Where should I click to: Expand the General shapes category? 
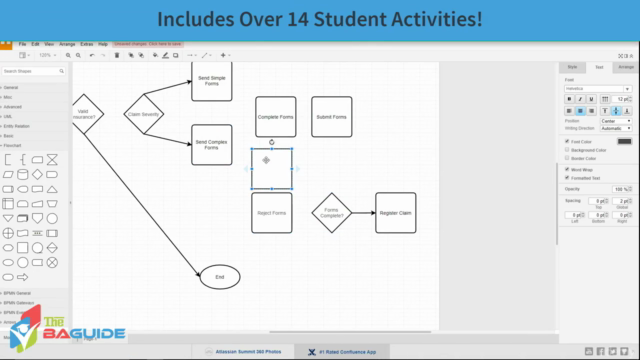pyautogui.click(x=10, y=87)
